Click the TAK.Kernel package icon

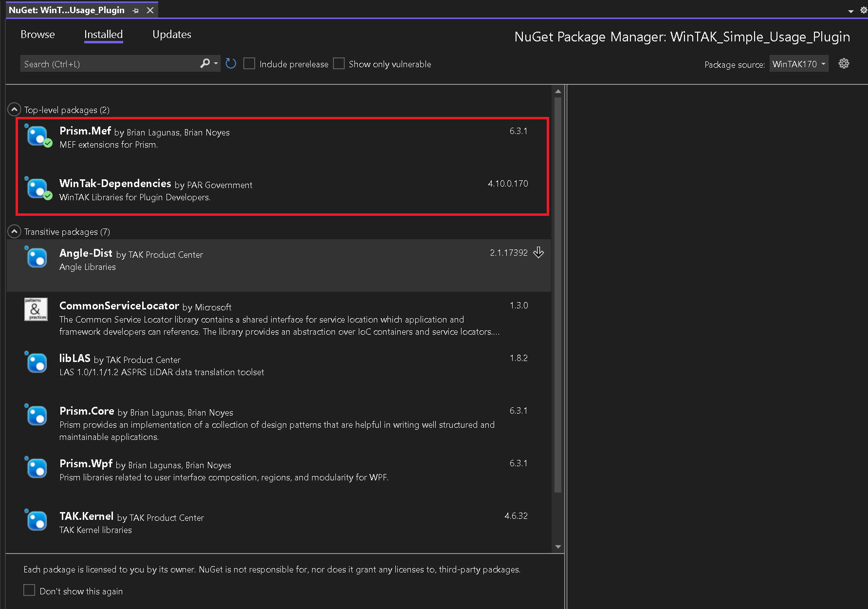37,520
